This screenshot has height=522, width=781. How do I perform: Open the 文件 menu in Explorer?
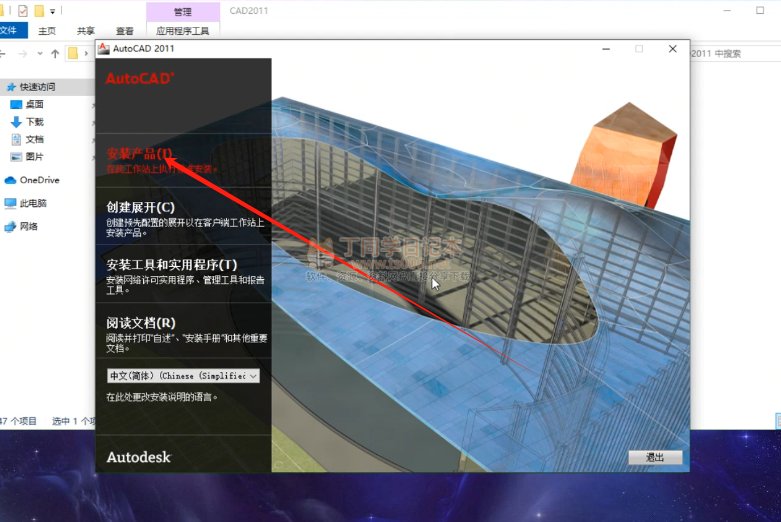pos(8,31)
